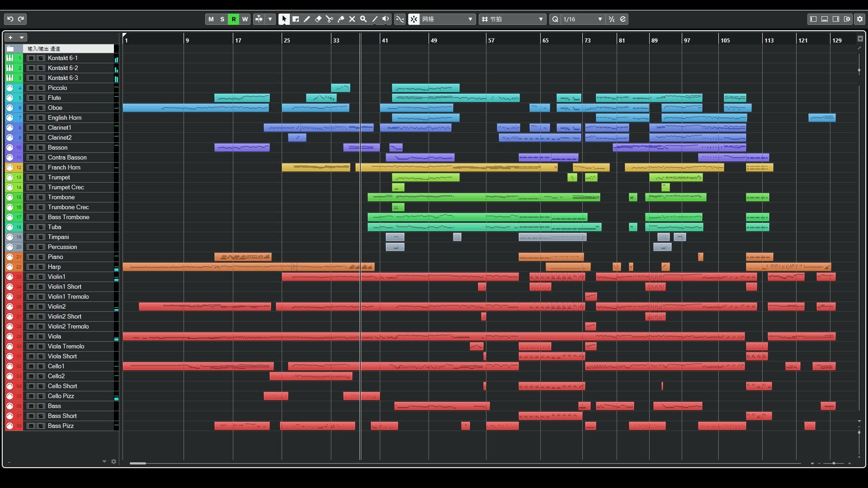The width and height of the screenshot is (868, 488).
Task: Mute the Timpani track
Action: [x=31, y=237]
